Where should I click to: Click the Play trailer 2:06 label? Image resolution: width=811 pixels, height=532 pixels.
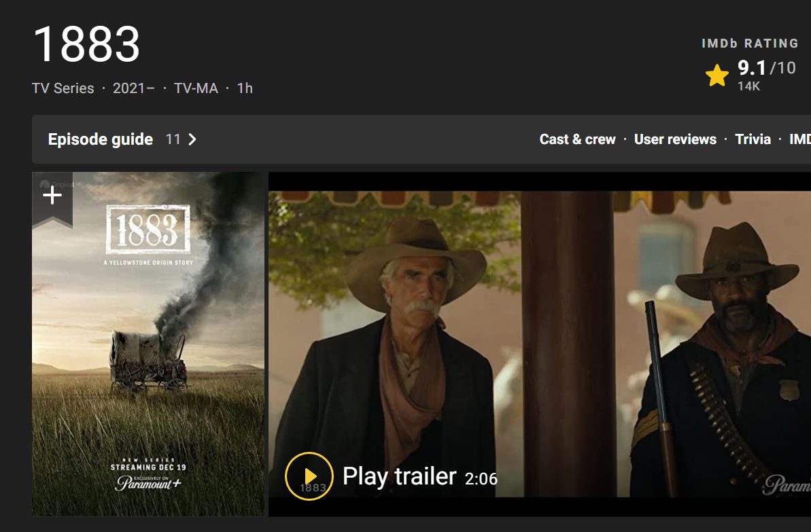(x=420, y=476)
